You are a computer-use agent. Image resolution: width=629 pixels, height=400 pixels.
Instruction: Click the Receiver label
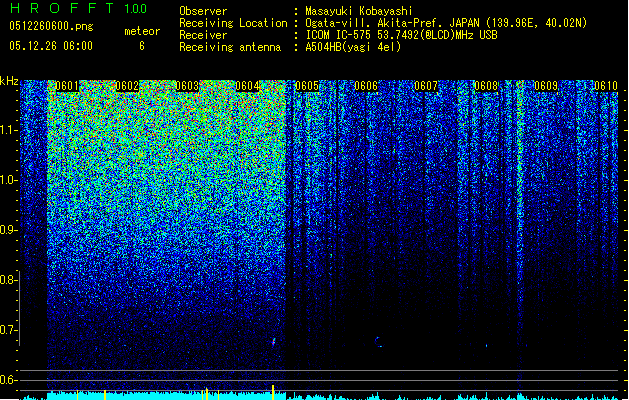tap(203, 35)
